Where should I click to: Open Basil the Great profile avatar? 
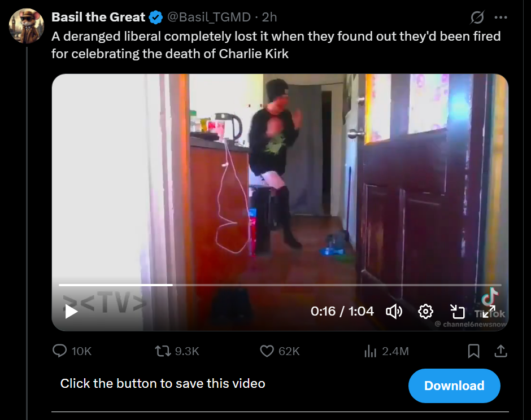point(27,26)
